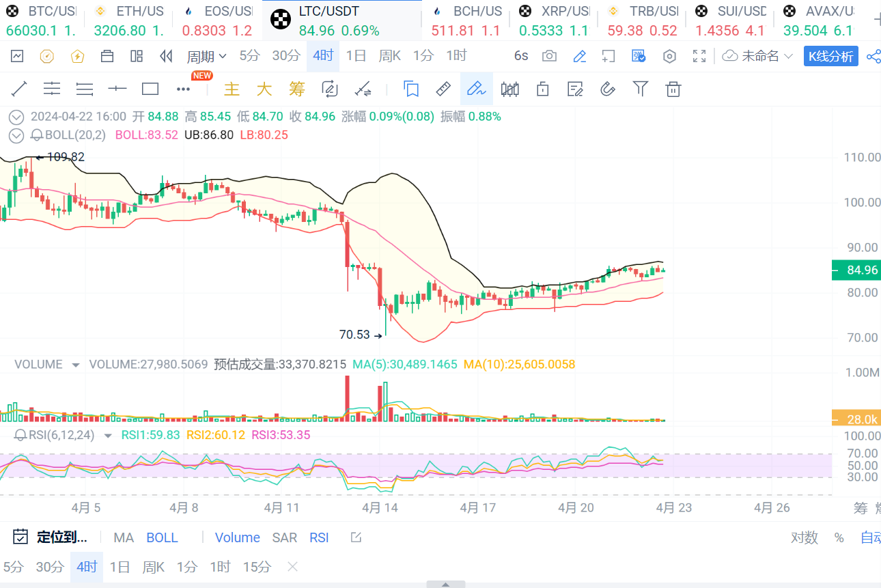Select 30分 timeframe in top toolbar
Screen dimensions: 881x588
click(286, 56)
